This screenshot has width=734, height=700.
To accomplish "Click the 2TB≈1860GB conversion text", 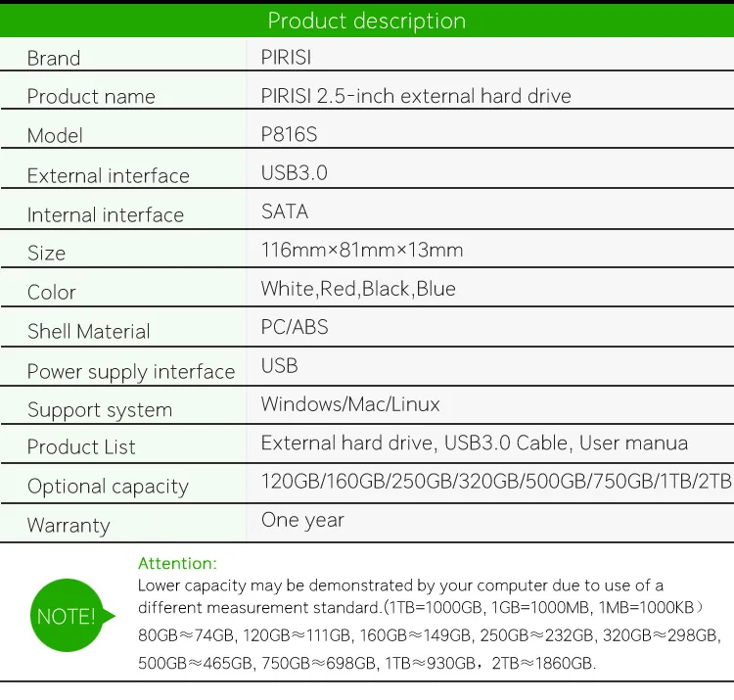I will click(x=543, y=663).
